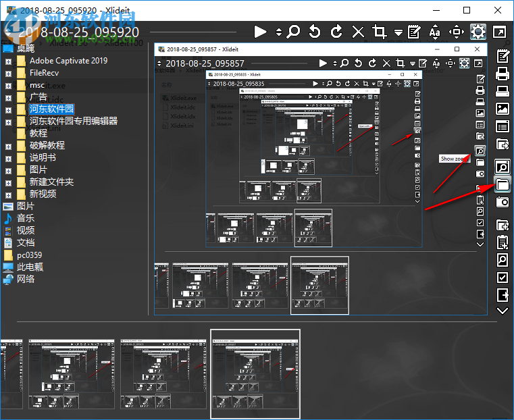Select the highlighted thumbnail in bottom filmstrip

[x=255, y=374]
